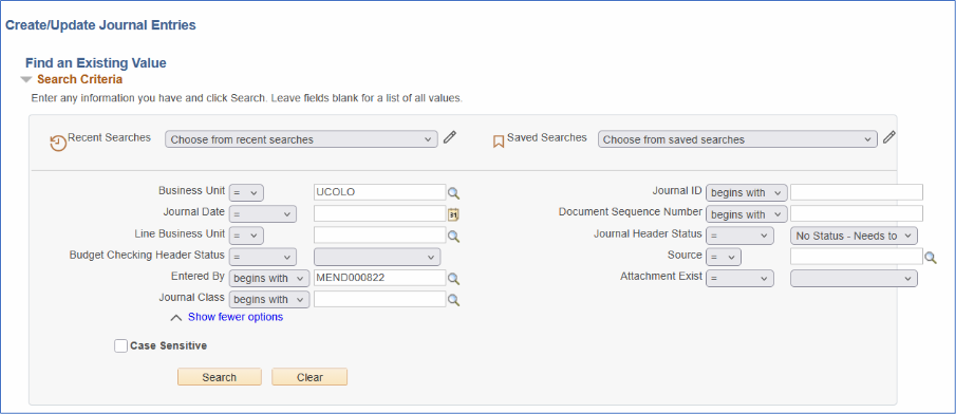The image size is (956, 414).
Task: Edit recent searches with pencil icon
Action: pyautogui.click(x=450, y=138)
